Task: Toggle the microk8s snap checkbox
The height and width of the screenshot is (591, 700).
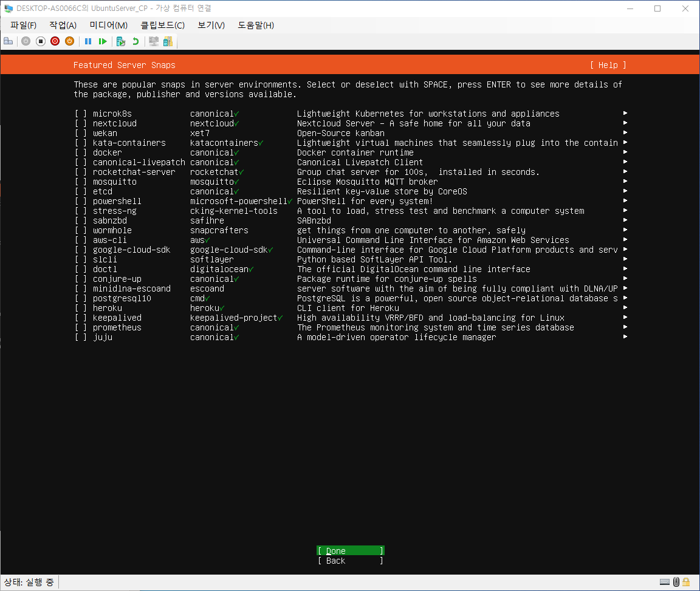Action: tap(81, 114)
